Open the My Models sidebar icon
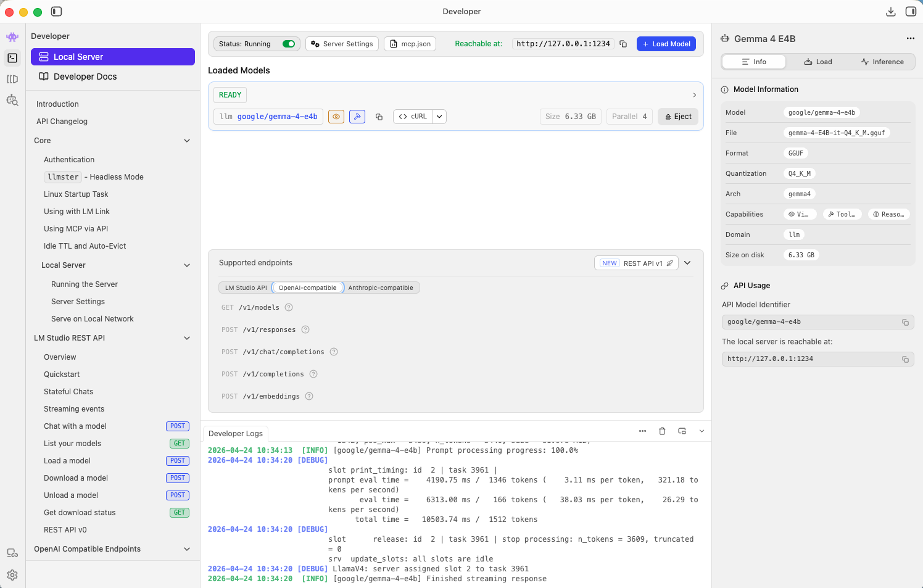The image size is (923, 588). pos(12,79)
